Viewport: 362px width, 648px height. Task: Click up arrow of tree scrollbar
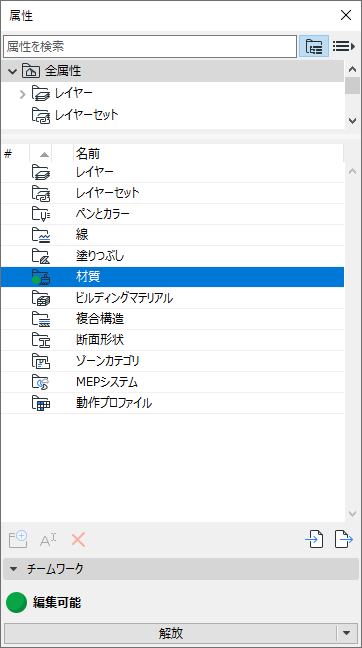click(x=352, y=69)
